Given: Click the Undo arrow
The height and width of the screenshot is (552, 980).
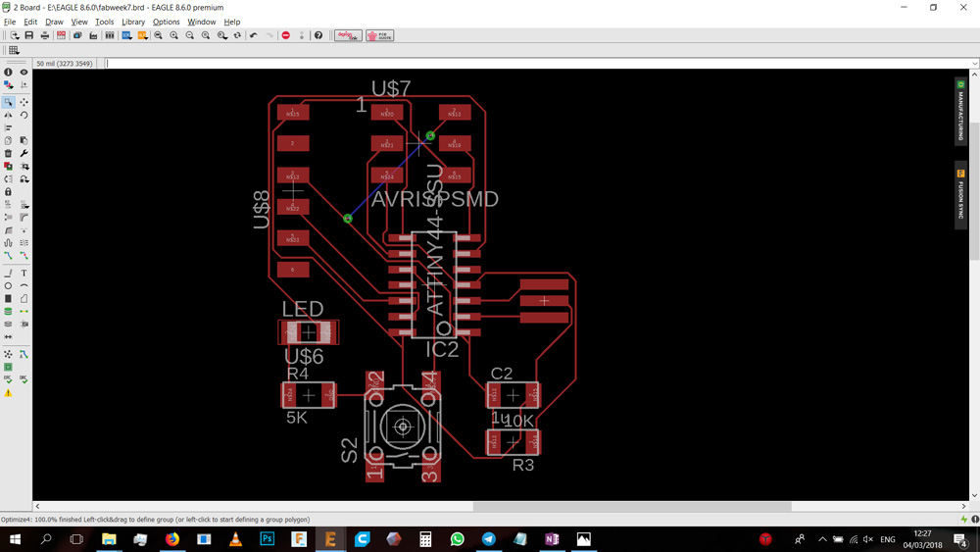Looking at the screenshot, I should pos(253,35).
